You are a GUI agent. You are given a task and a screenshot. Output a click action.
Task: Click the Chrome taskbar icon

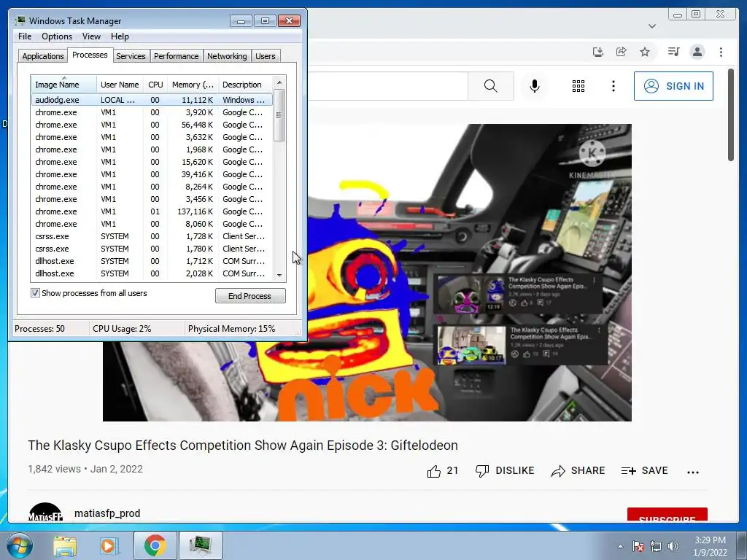[155, 545]
